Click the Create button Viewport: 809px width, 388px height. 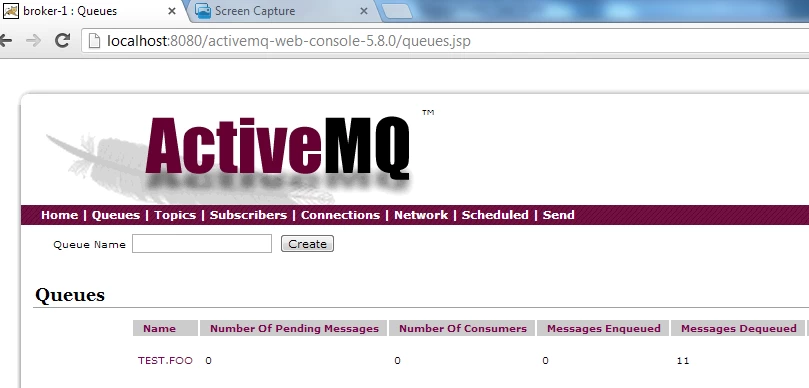(308, 244)
